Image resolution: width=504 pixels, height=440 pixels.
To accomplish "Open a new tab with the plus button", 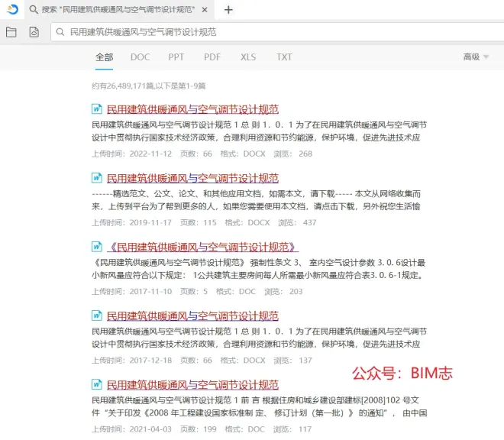I will click(228, 10).
